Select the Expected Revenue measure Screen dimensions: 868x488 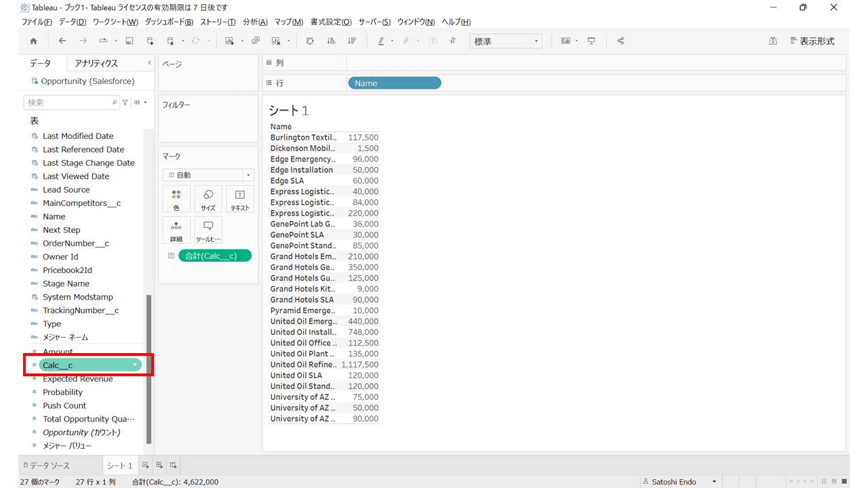77,379
